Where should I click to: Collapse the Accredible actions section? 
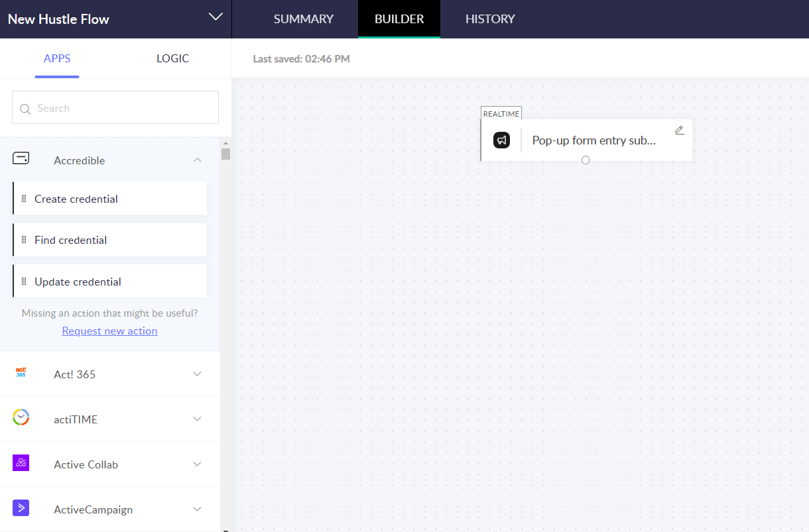[x=197, y=160]
